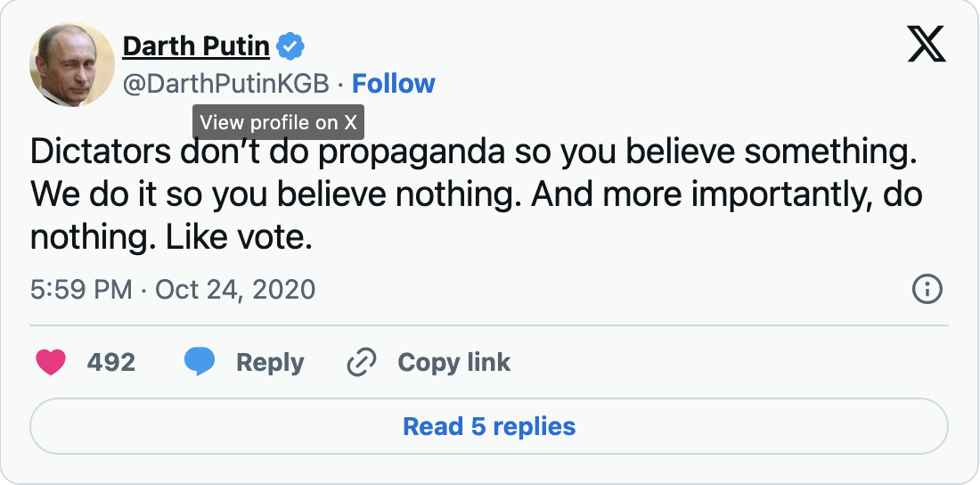Click the Copy link text label
980x485 pixels.
point(454,362)
